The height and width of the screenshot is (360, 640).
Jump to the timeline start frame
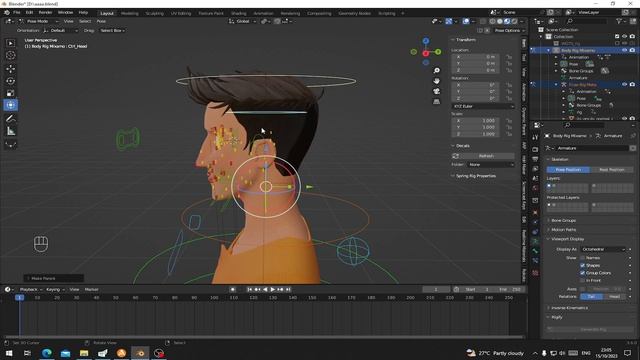tap(249, 289)
